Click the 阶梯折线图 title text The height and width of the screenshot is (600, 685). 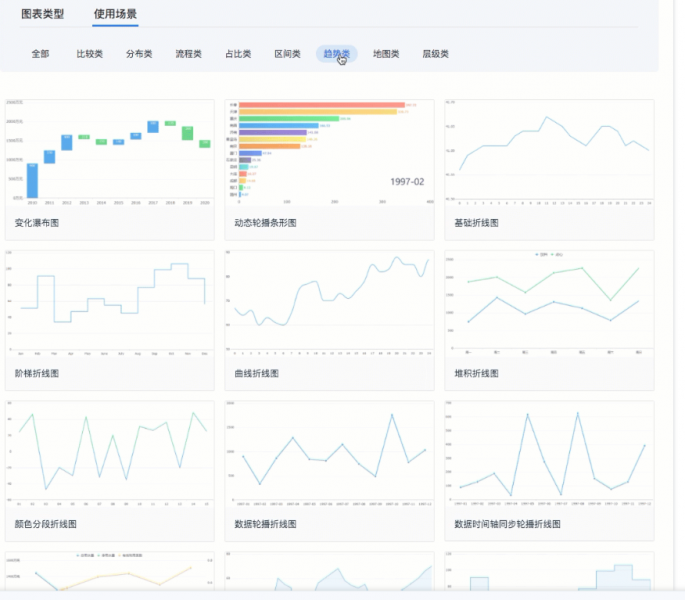click(37, 374)
